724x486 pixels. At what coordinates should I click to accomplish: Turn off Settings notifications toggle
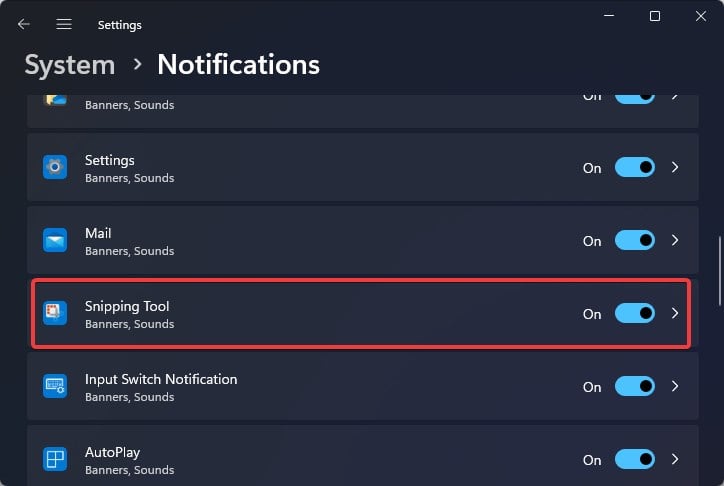click(x=634, y=168)
